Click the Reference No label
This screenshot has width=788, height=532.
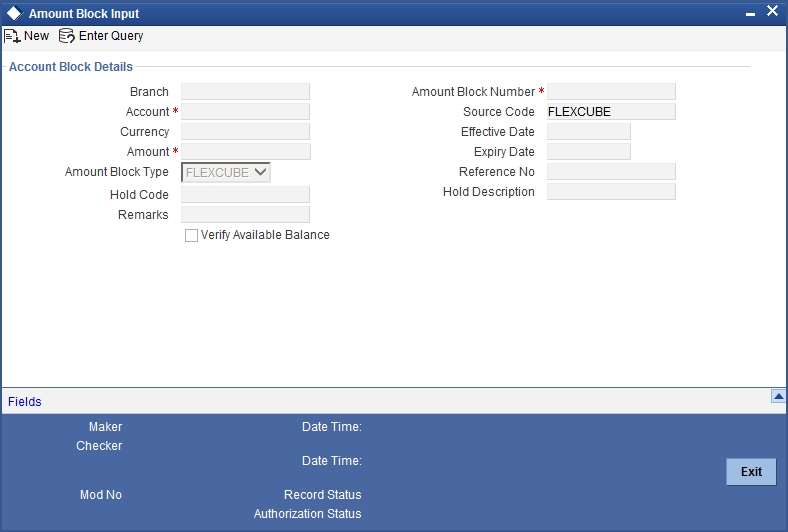(497, 172)
